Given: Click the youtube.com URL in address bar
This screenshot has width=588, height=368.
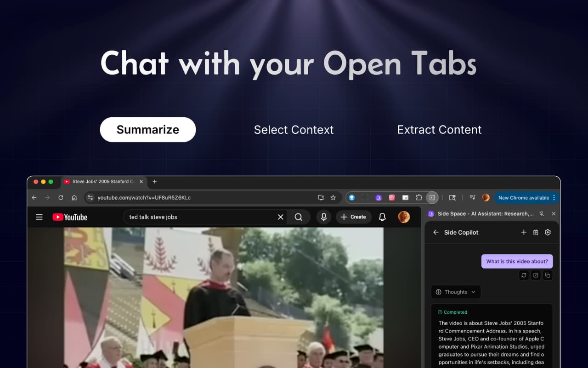Looking at the screenshot, I should click(x=144, y=198).
